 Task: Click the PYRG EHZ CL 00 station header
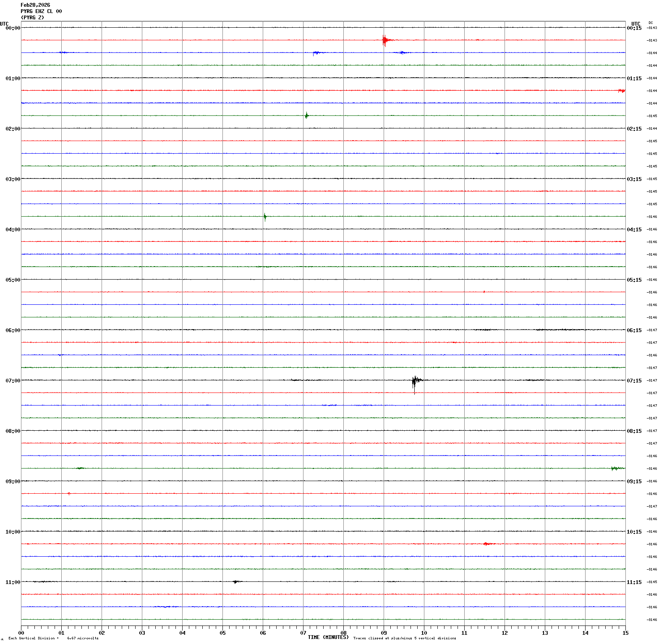(x=41, y=11)
